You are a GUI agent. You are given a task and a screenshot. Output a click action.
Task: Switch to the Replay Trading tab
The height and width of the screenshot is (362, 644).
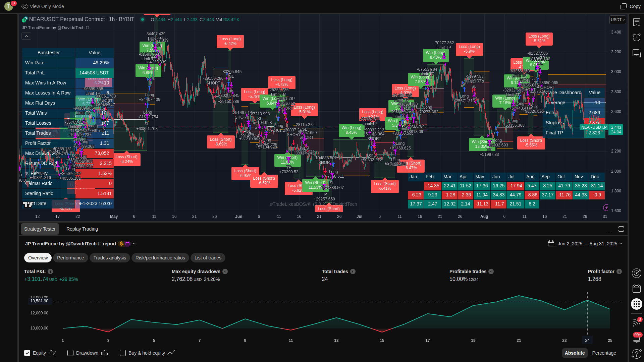(x=82, y=229)
